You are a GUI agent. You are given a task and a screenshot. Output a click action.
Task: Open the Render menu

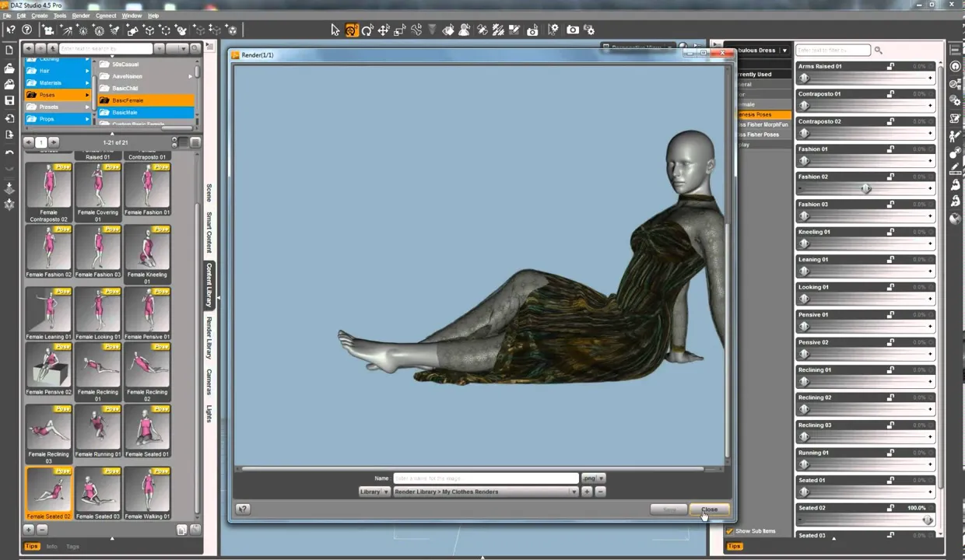81,16
